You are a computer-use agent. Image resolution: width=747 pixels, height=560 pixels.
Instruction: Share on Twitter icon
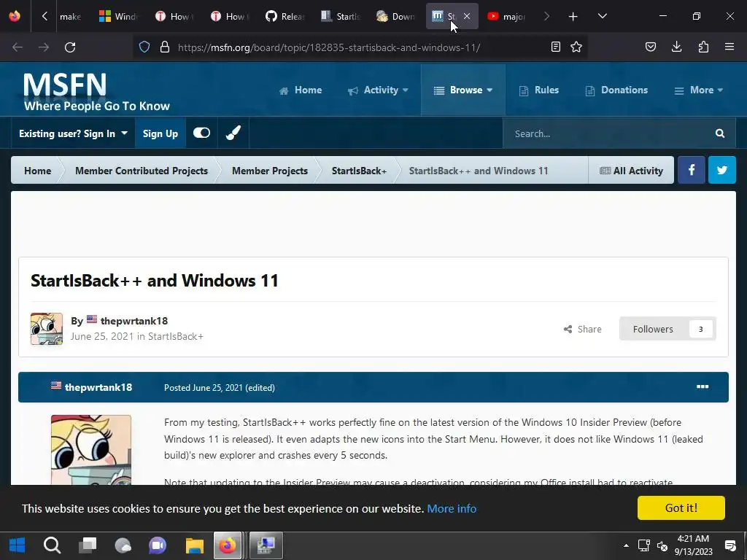coord(722,170)
